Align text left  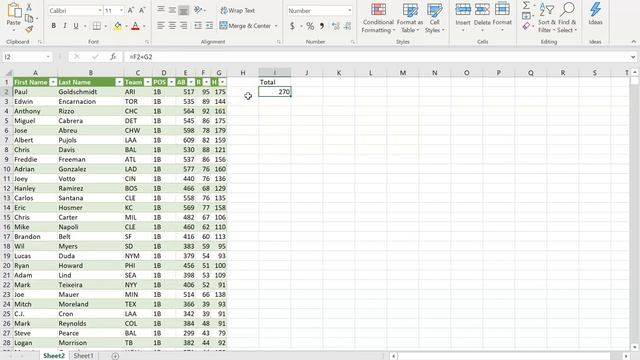pos(161,26)
